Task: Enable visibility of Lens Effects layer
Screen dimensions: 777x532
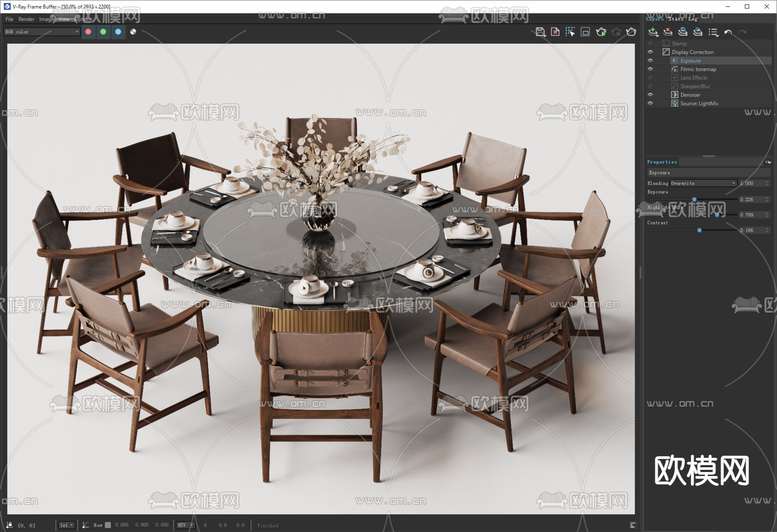Action: [x=650, y=78]
